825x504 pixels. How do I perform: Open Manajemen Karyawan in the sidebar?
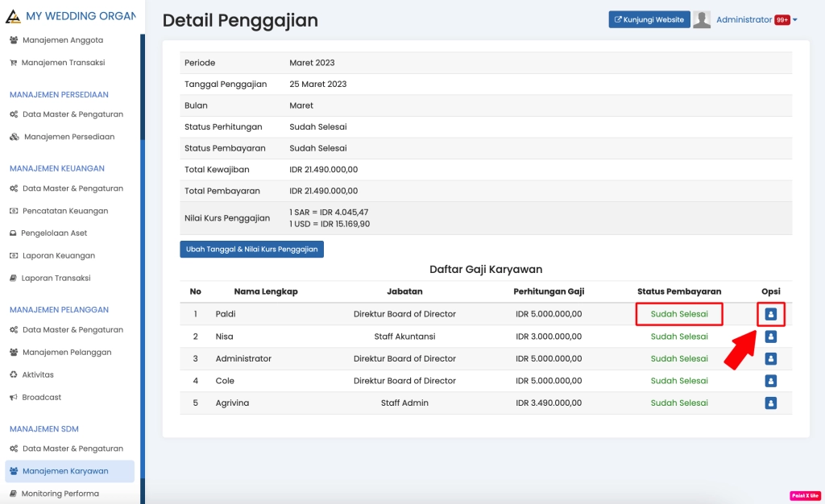click(x=64, y=471)
